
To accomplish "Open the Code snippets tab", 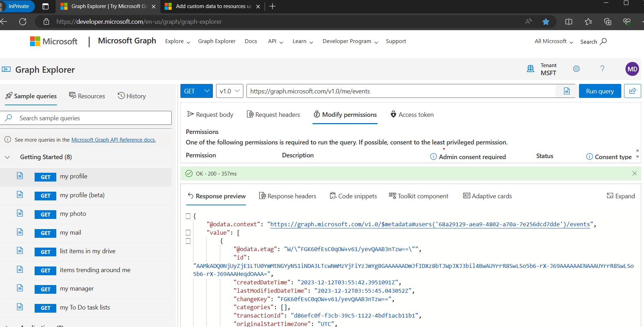I will coord(353,196).
